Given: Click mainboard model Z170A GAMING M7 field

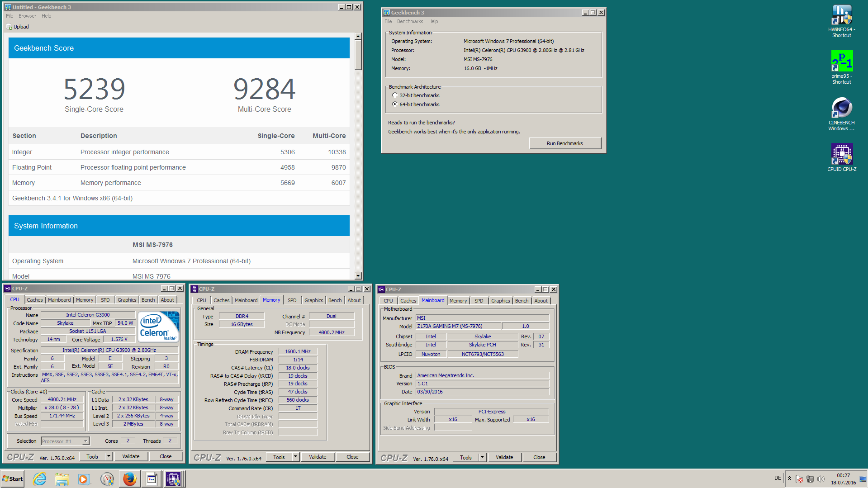Looking at the screenshot, I should 458,326.
